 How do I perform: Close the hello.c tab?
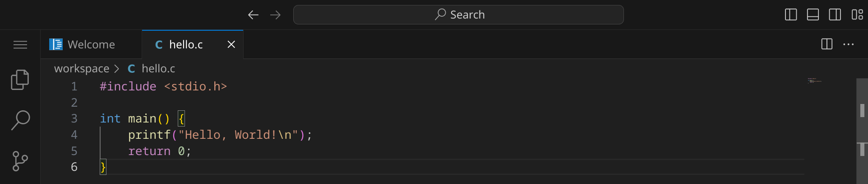pyautogui.click(x=231, y=44)
